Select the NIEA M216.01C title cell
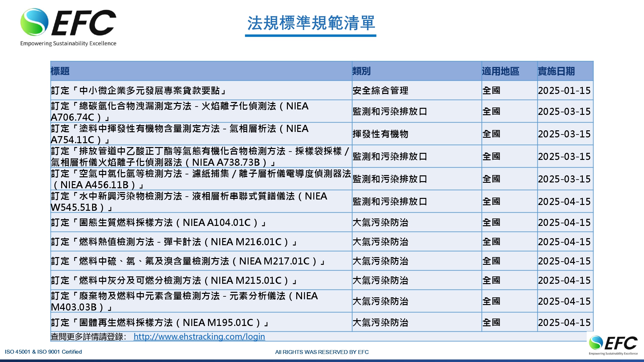644x362 pixels. pyautogui.click(x=201, y=242)
